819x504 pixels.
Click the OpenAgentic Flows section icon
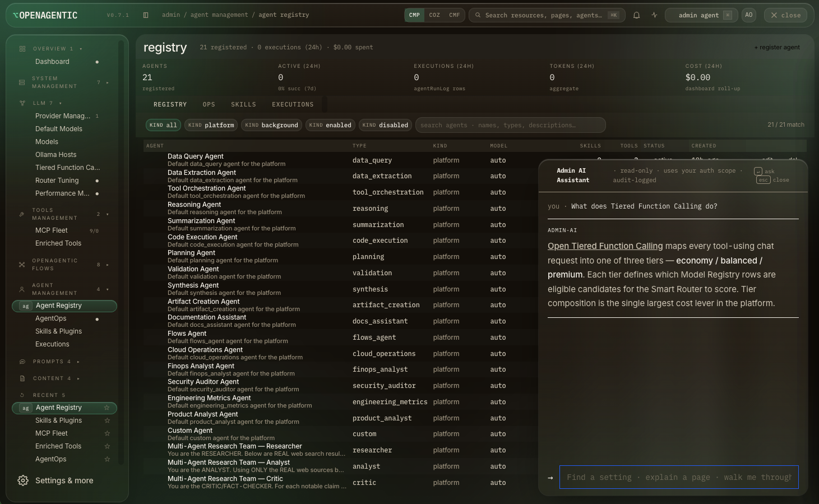click(22, 265)
